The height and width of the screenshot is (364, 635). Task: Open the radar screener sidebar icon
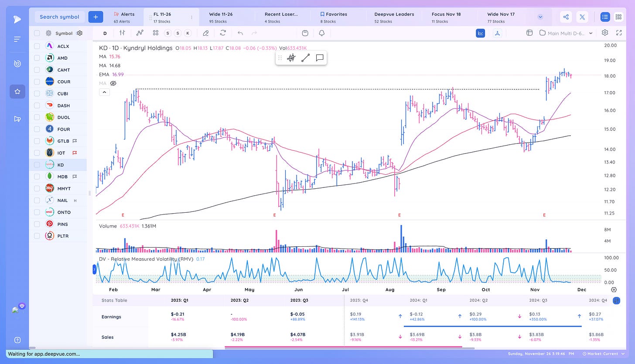(17, 64)
